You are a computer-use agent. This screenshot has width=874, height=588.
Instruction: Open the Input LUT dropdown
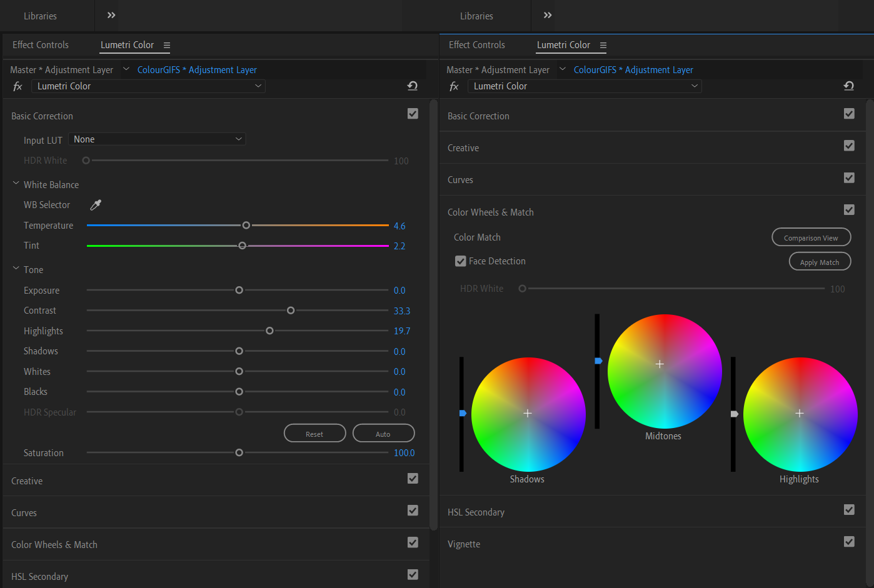pos(157,139)
